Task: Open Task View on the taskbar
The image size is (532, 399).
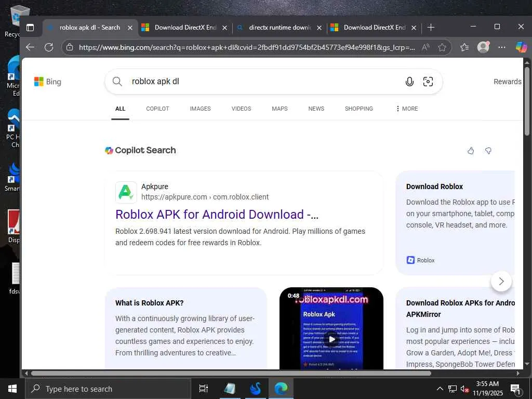Action: click(x=204, y=389)
